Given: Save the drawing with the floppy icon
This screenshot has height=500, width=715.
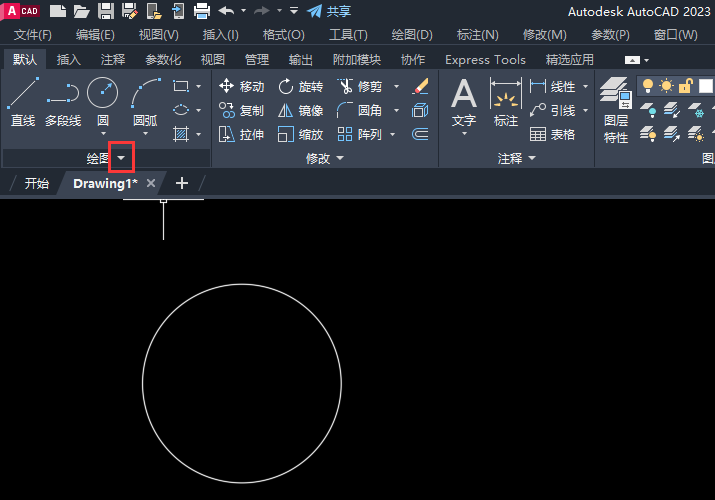Looking at the screenshot, I should (106, 11).
